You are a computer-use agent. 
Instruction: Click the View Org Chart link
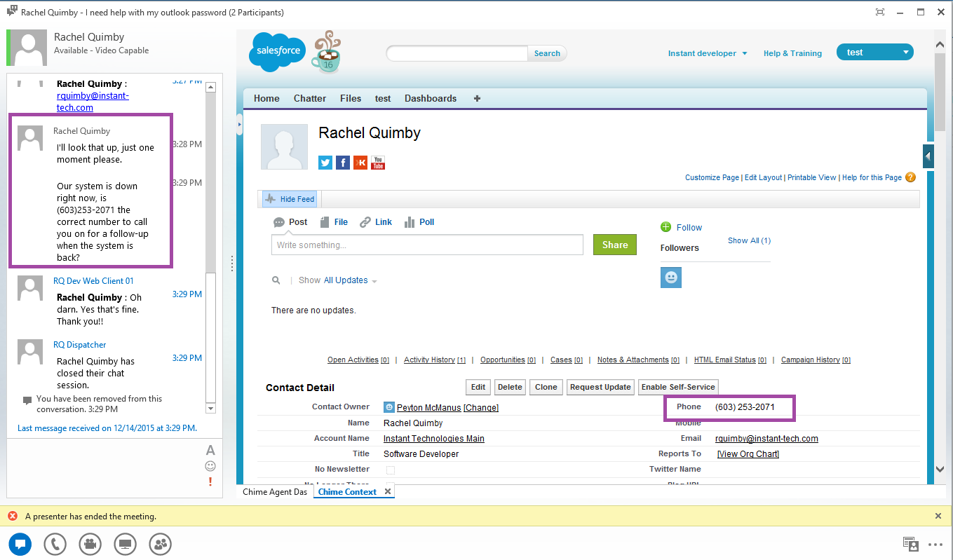[x=748, y=454]
